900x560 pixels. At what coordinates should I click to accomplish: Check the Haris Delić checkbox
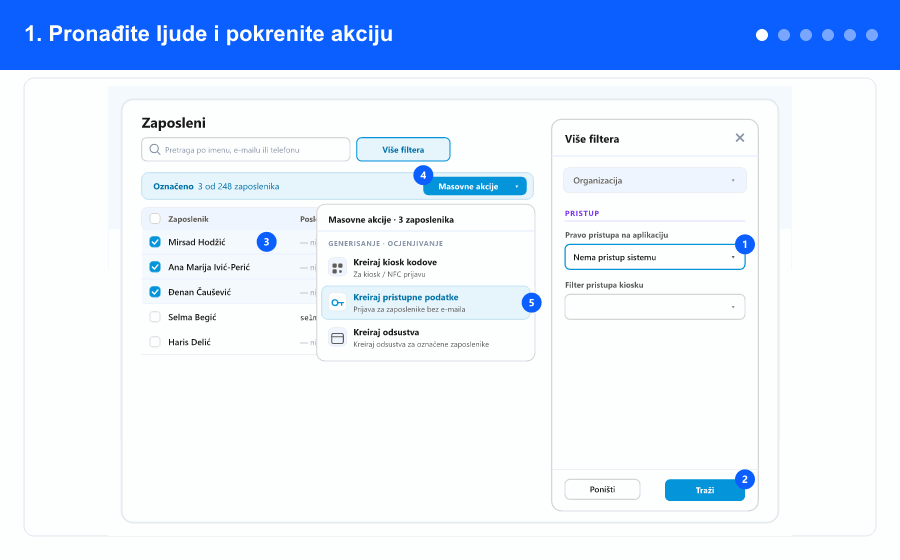point(155,342)
